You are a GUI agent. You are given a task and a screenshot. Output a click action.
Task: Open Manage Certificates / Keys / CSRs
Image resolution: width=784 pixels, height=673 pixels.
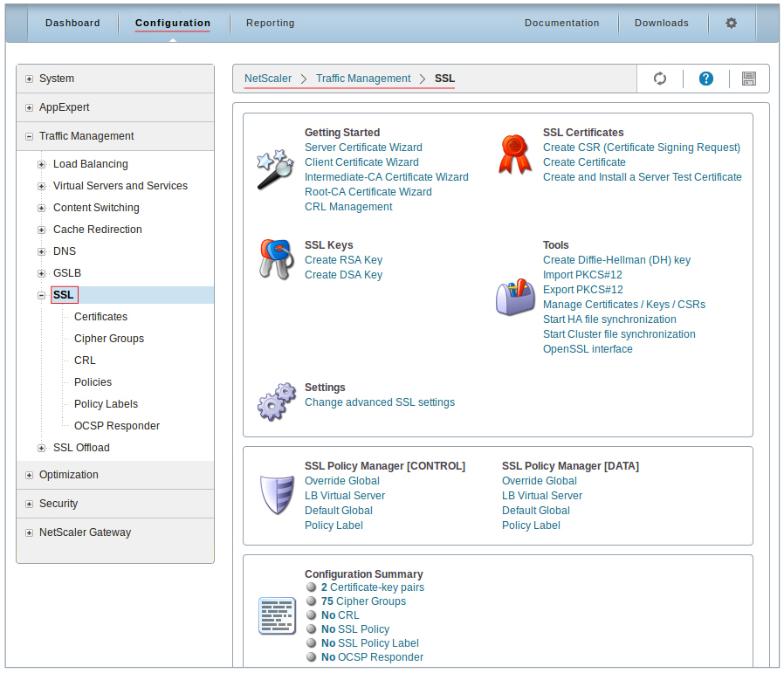click(x=624, y=305)
